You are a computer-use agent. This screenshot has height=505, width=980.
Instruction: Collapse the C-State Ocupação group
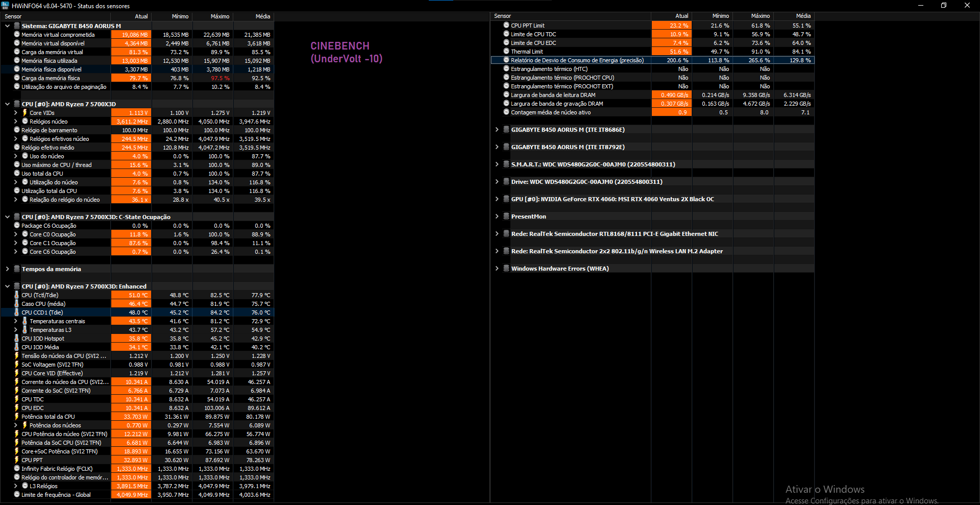click(x=7, y=217)
